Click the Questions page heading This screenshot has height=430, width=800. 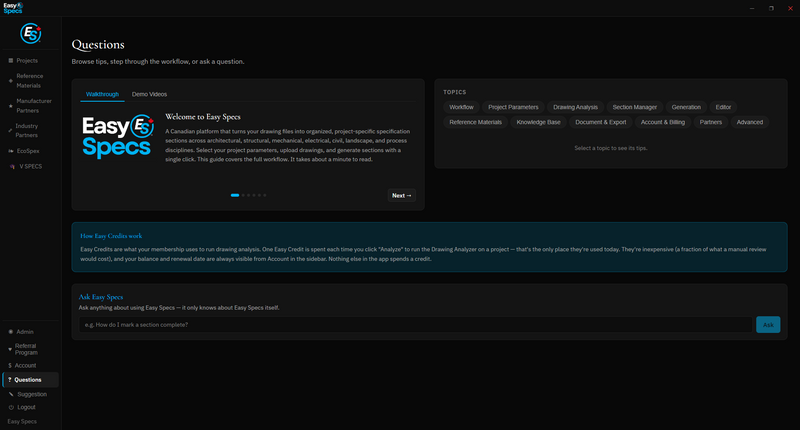point(98,45)
